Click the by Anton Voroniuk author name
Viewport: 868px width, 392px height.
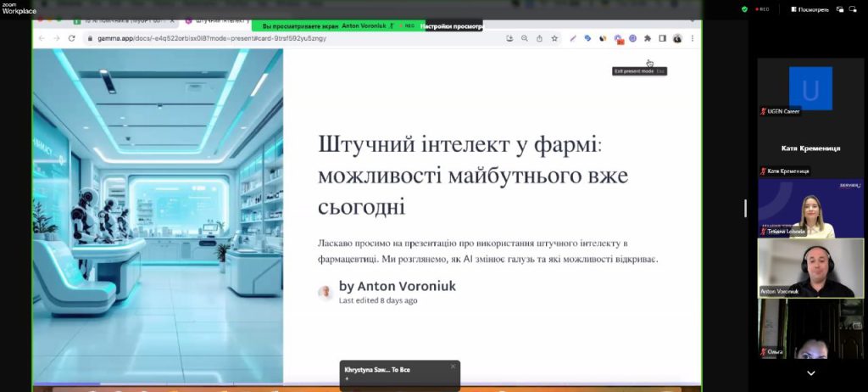pyautogui.click(x=398, y=286)
